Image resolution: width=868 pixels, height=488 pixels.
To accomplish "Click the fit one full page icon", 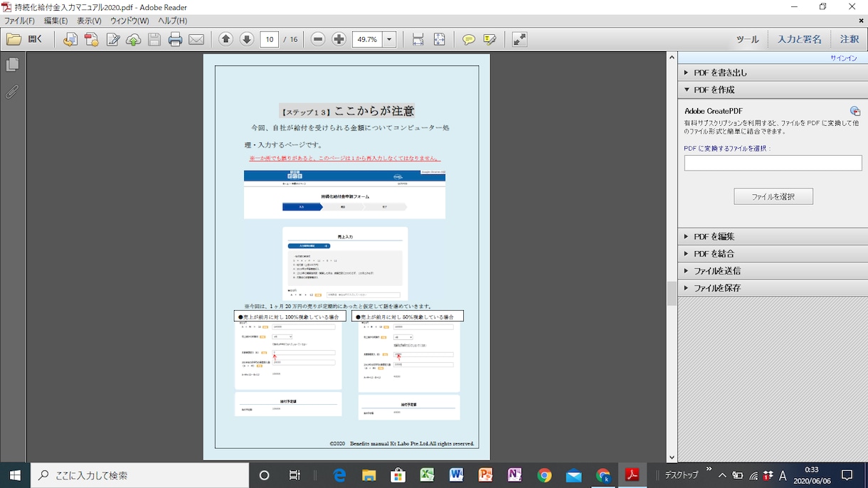I will pos(439,40).
